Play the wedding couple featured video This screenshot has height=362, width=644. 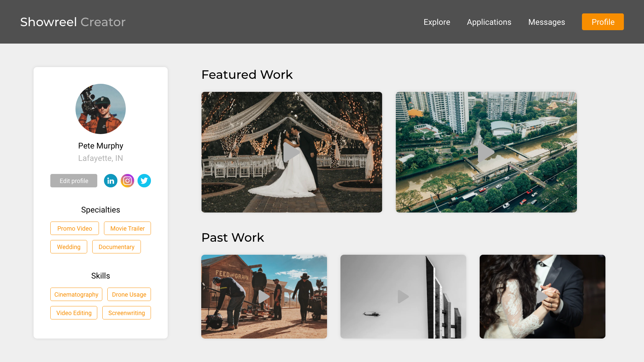292,152
